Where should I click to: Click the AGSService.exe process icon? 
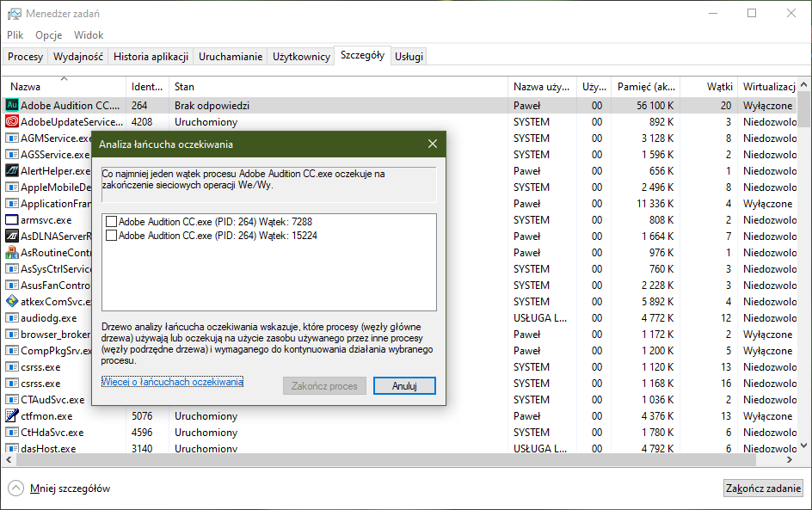click(12, 154)
